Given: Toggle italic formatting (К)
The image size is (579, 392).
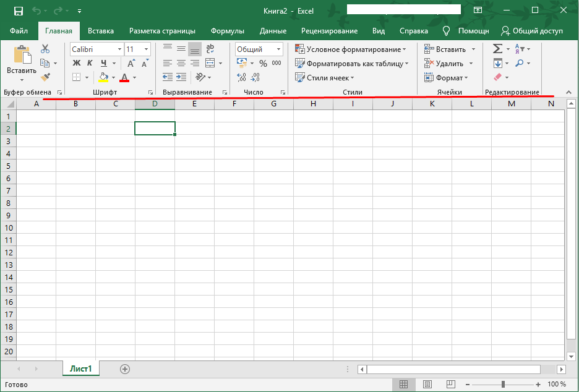Looking at the screenshot, I should [90, 63].
